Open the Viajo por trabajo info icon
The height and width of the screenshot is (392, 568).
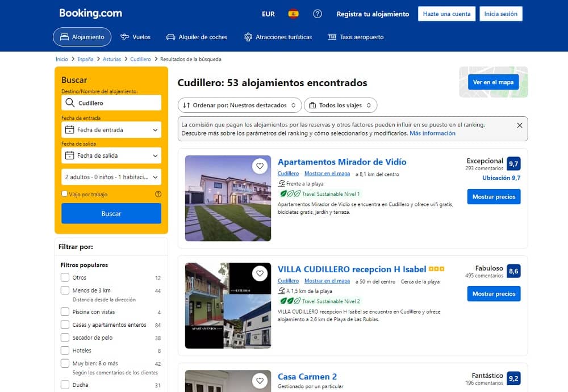(158, 194)
